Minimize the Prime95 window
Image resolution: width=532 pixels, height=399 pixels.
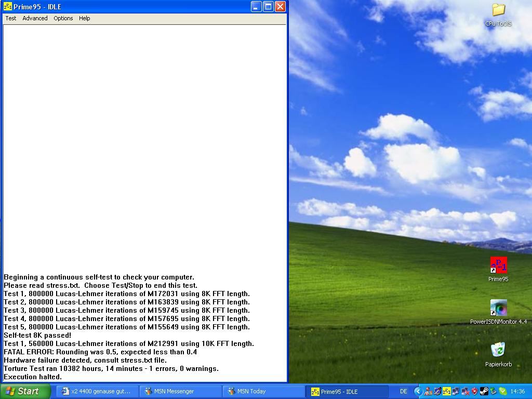[256, 6]
